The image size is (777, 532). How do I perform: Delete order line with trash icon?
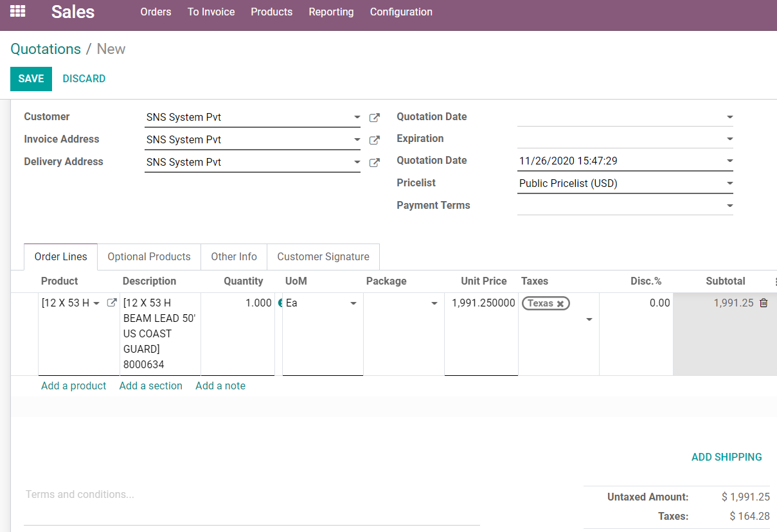[764, 303]
